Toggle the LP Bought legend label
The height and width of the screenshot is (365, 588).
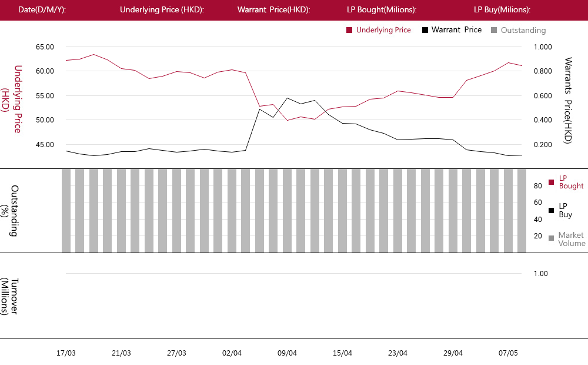[x=571, y=182]
